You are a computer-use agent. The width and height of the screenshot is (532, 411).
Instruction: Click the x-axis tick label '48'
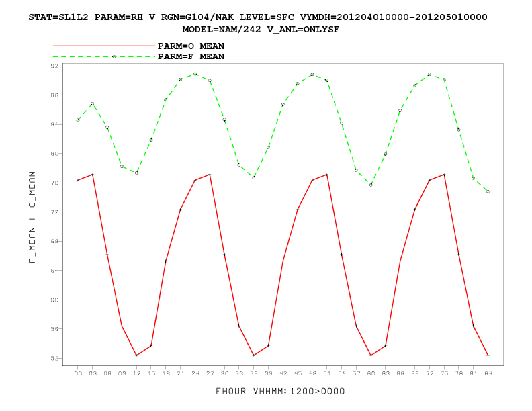(312, 373)
